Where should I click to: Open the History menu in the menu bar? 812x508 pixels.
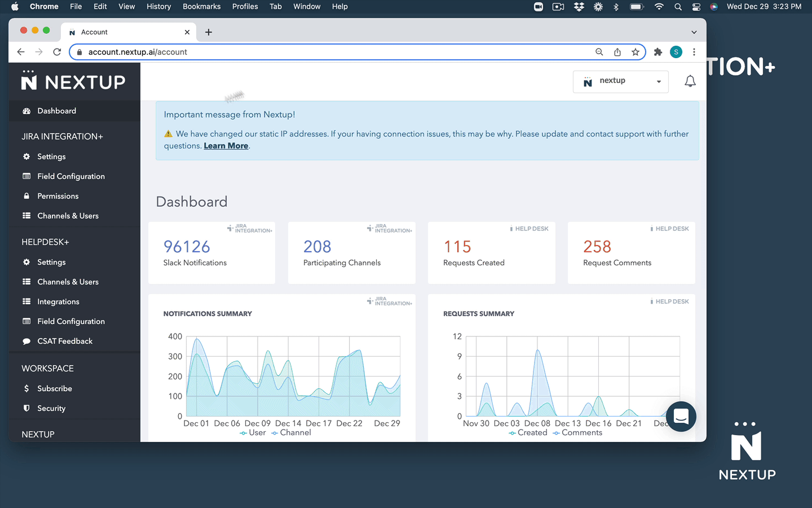158,6
